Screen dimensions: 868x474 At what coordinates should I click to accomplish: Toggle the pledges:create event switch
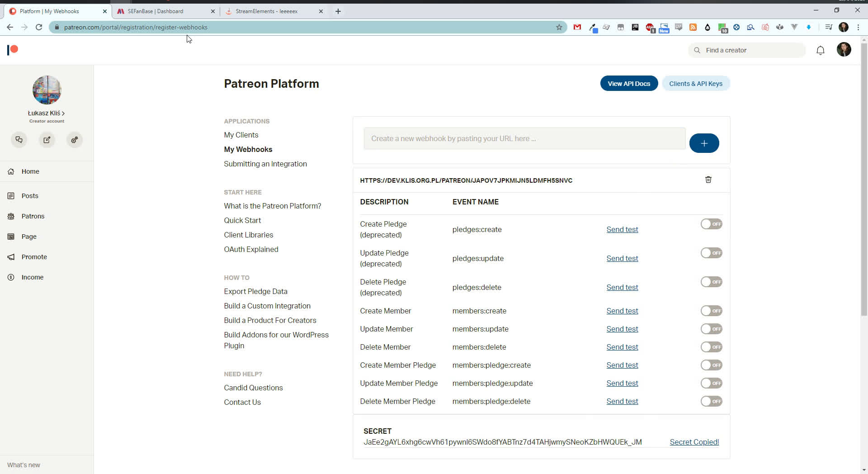pos(711,224)
